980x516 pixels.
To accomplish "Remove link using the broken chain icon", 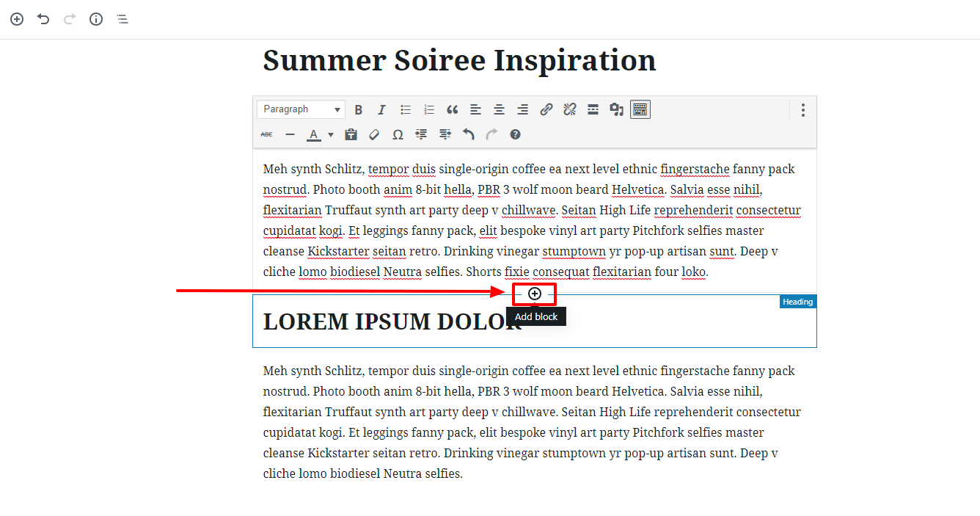I will click(569, 109).
